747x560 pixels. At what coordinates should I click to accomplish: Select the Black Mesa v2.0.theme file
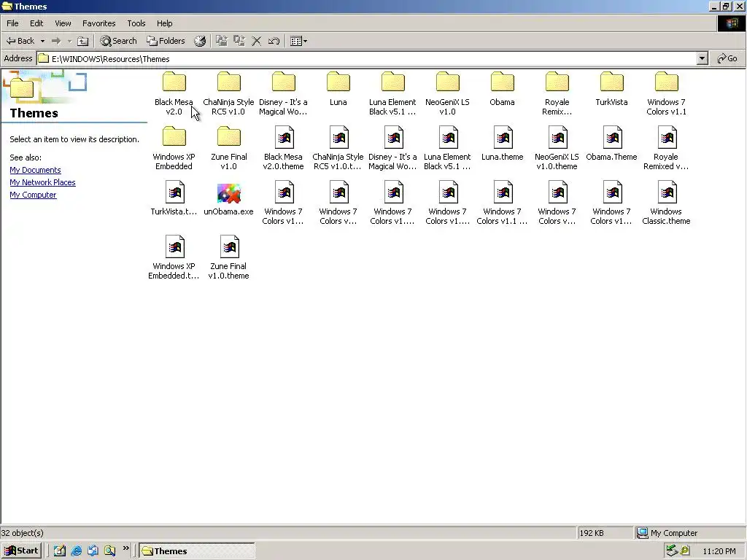[284, 148]
